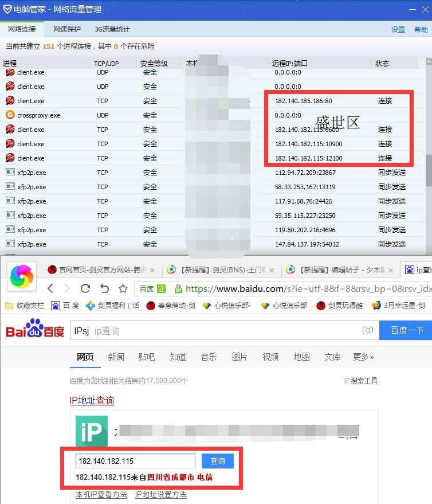Click the undo/restore closed page icon

click(104, 288)
